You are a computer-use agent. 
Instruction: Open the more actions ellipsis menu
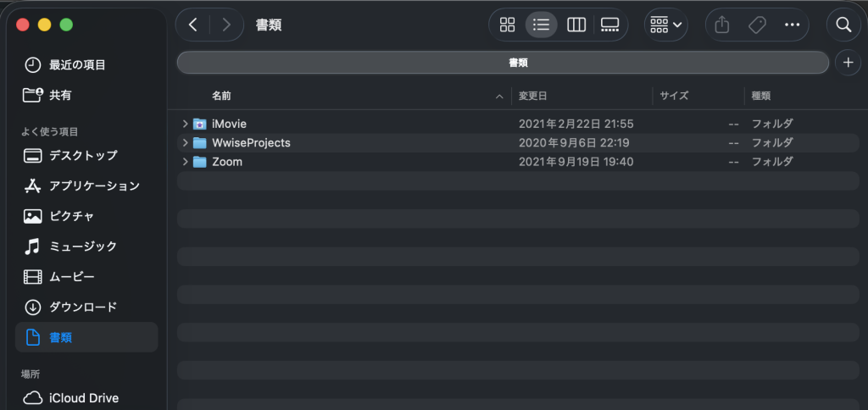[x=793, y=25]
